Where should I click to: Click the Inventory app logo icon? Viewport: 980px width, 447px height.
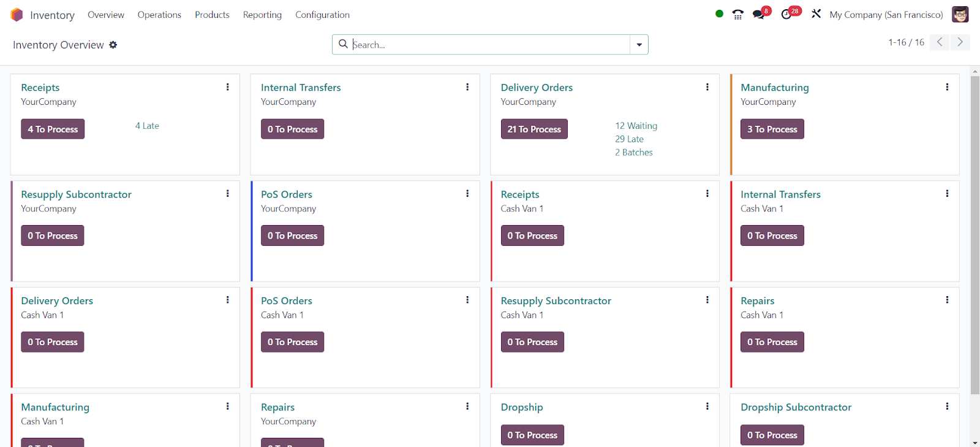[x=17, y=15]
